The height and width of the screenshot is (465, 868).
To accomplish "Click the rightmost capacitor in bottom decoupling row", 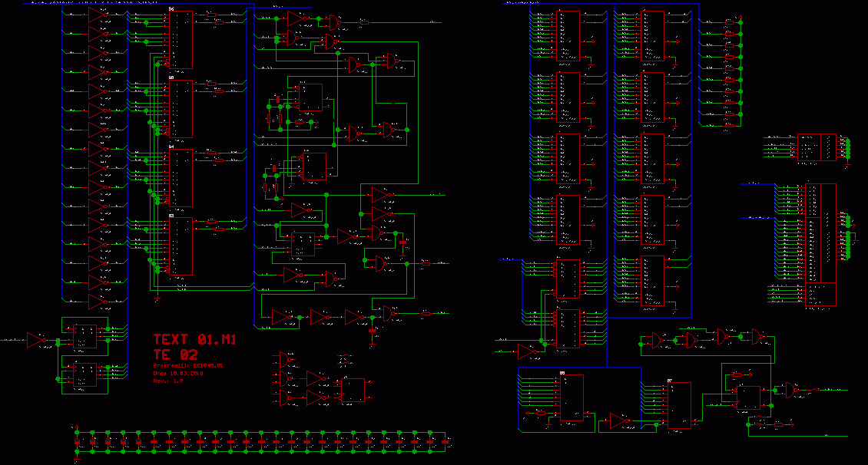I will click(x=446, y=442).
